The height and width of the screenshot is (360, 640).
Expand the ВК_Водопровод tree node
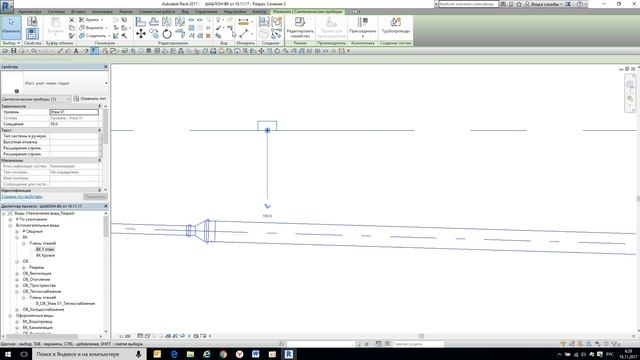17,322
